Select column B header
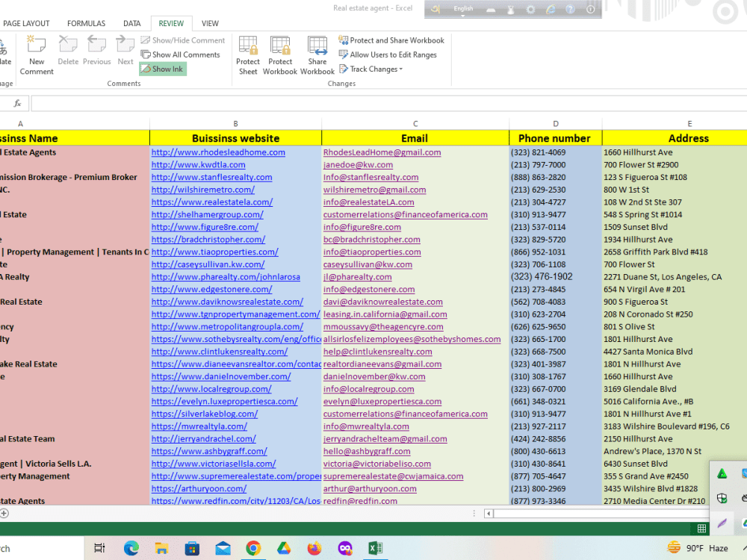This screenshot has width=747, height=560. click(235, 124)
